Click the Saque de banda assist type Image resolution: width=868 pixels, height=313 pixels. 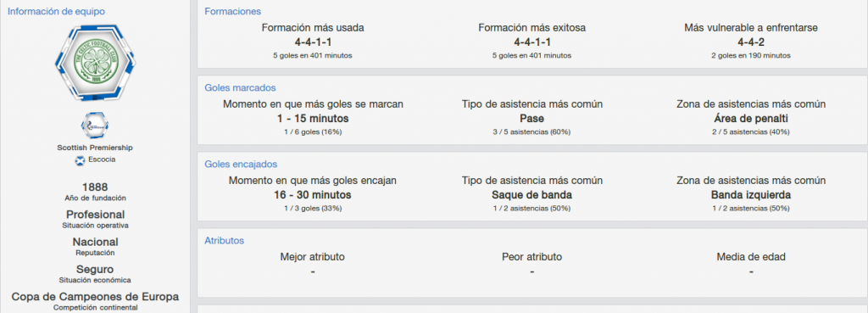pyautogui.click(x=532, y=195)
